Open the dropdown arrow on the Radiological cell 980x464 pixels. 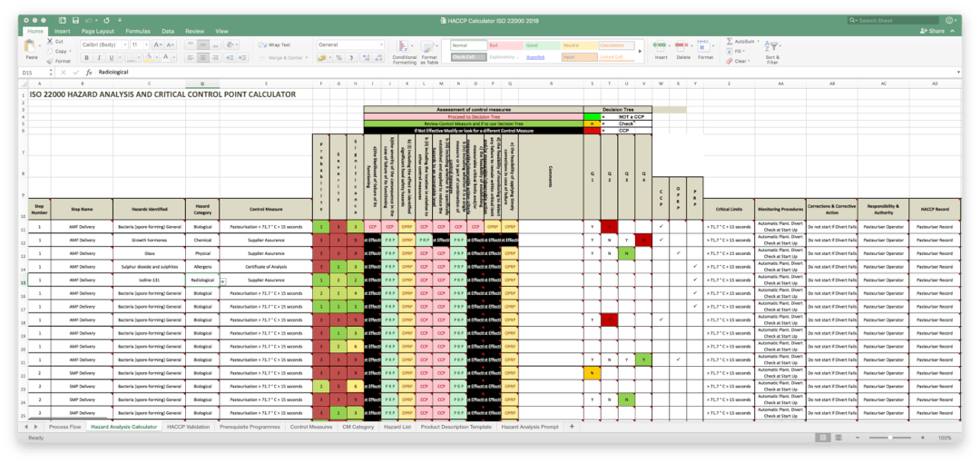[222, 281]
